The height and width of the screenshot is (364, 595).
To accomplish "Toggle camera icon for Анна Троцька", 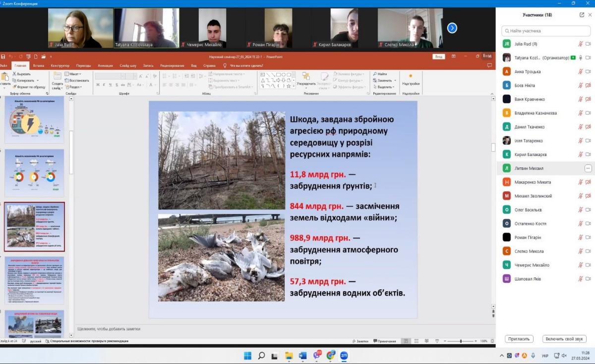I will (x=589, y=72).
